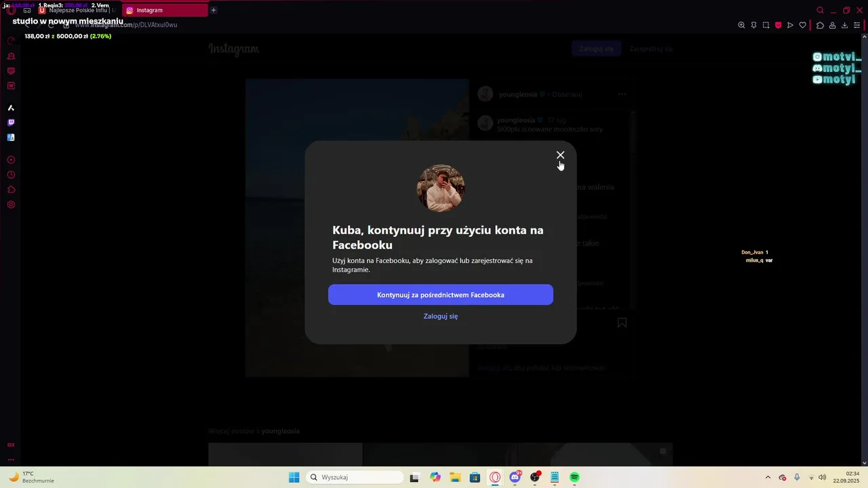Switch to the Instagram browser tab
Image resolution: width=868 pixels, height=488 pixels.
166,10
